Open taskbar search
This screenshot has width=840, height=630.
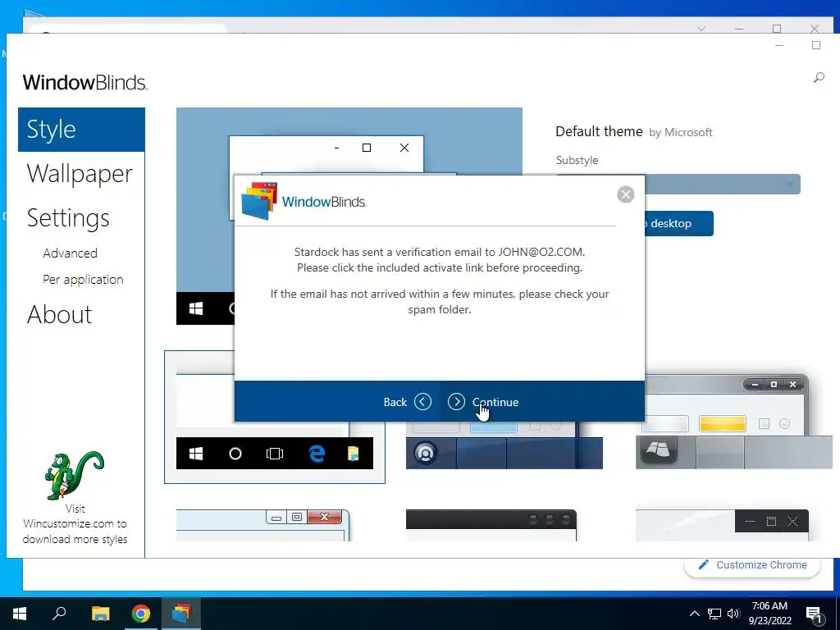59,614
